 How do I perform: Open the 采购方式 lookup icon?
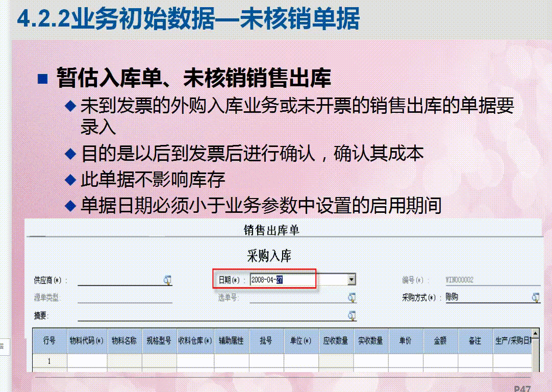click(x=535, y=297)
